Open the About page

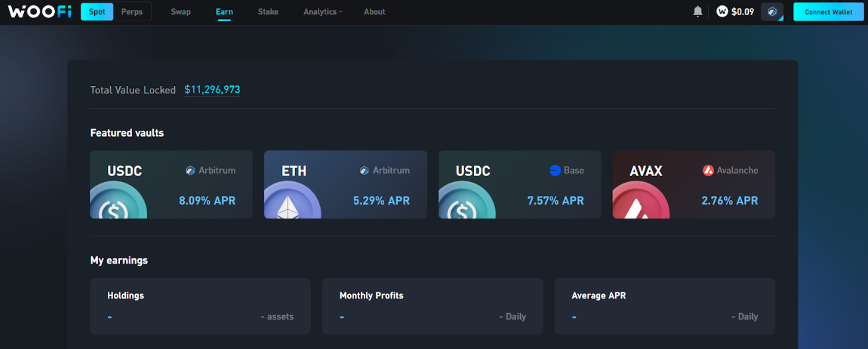(x=374, y=12)
